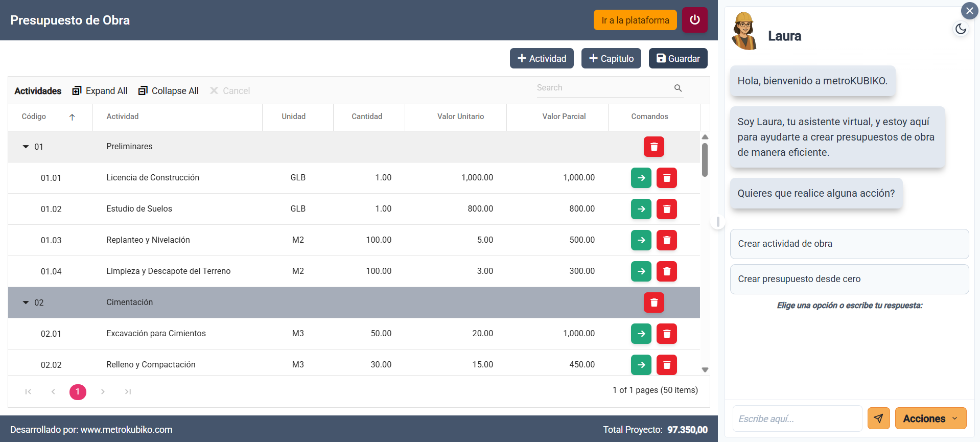Delete the Estudio de Suelos row
Screen dimensions: 980x442
click(x=666, y=209)
